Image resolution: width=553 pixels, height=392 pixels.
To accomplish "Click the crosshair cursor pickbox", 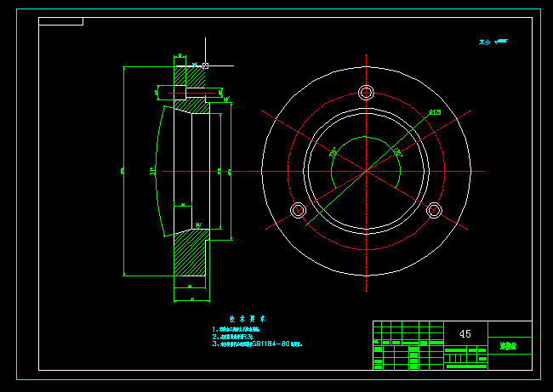I will click(206, 66).
